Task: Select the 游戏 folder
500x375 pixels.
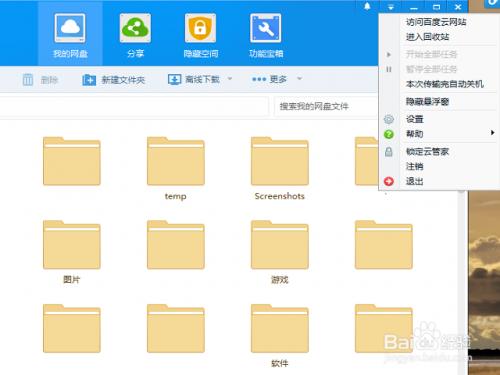Action: tap(280, 245)
